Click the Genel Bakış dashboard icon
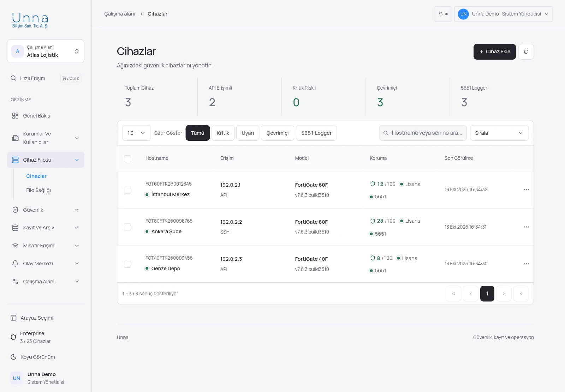 (15, 116)
